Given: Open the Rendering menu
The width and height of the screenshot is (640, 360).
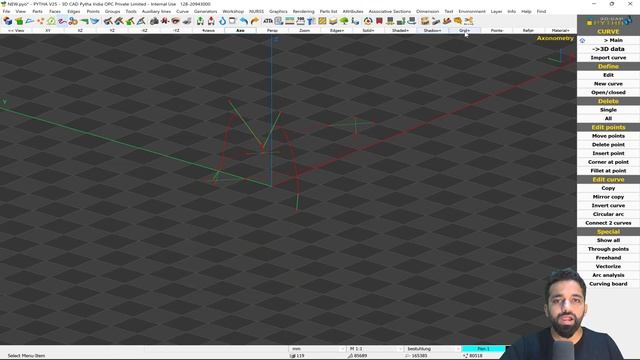Looking at the screenshot, I should [x=303, y=11].
